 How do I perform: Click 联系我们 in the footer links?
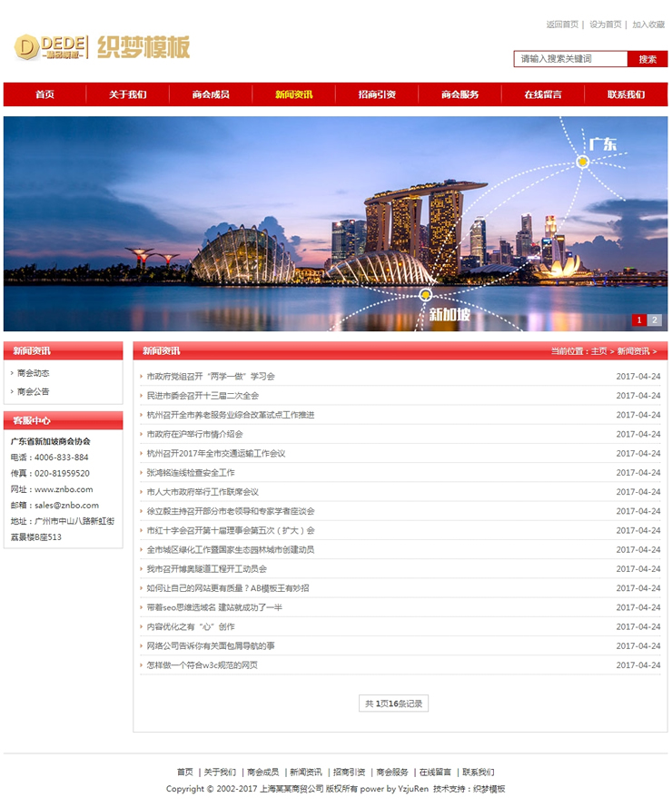pos(478,772)
